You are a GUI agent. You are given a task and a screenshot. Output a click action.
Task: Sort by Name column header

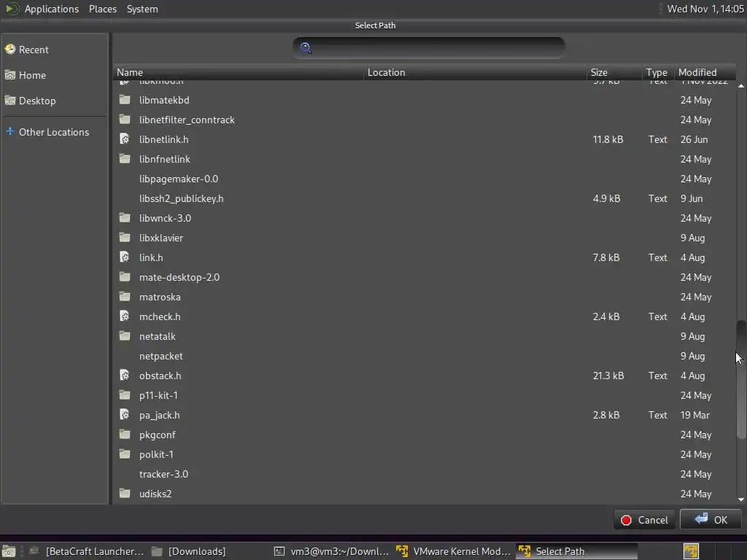(239, 72)
